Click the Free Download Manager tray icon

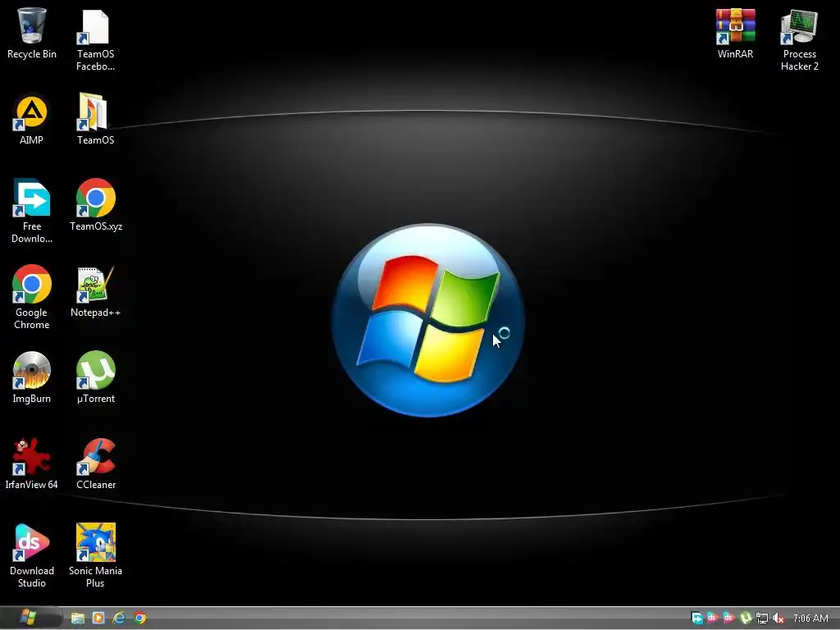click(x=697, y=619)
